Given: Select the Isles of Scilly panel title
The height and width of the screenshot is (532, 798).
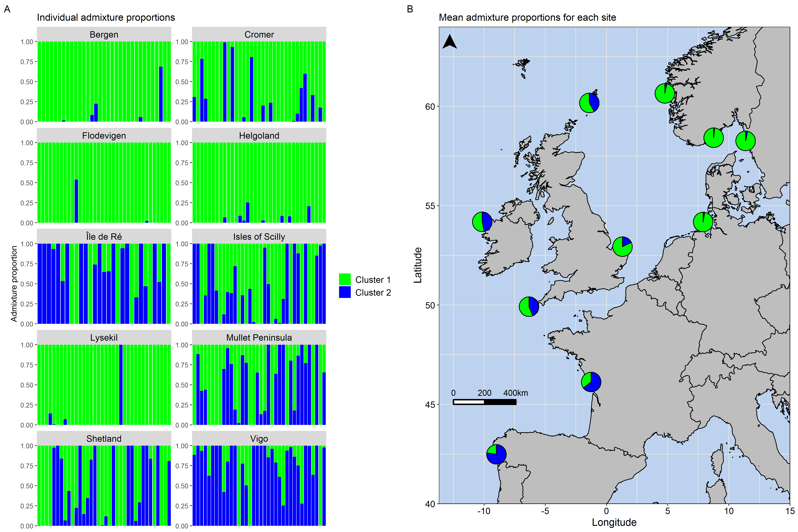Looking at the screenshot, I should pyautogui.click(x=259, y=237).
